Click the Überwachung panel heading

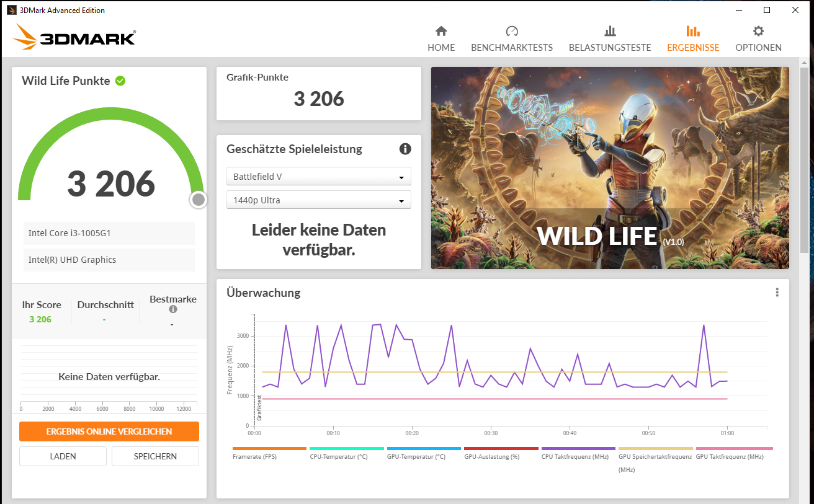264,293
